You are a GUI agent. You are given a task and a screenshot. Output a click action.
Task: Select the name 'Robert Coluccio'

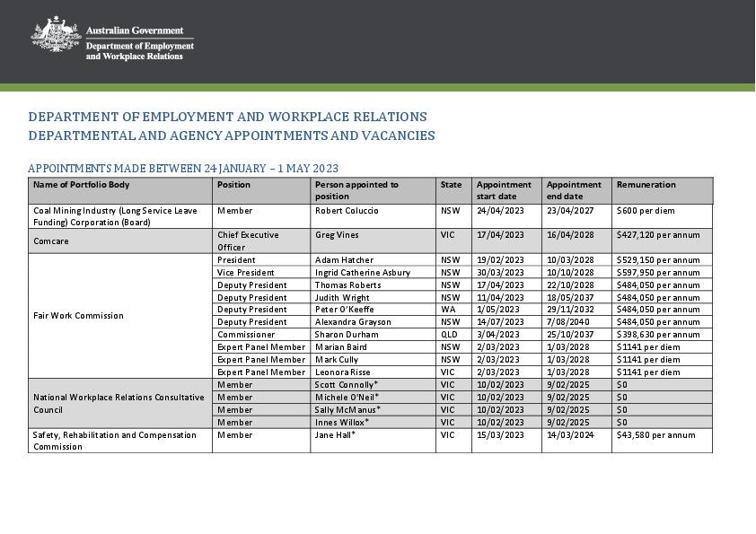[347, 211]
